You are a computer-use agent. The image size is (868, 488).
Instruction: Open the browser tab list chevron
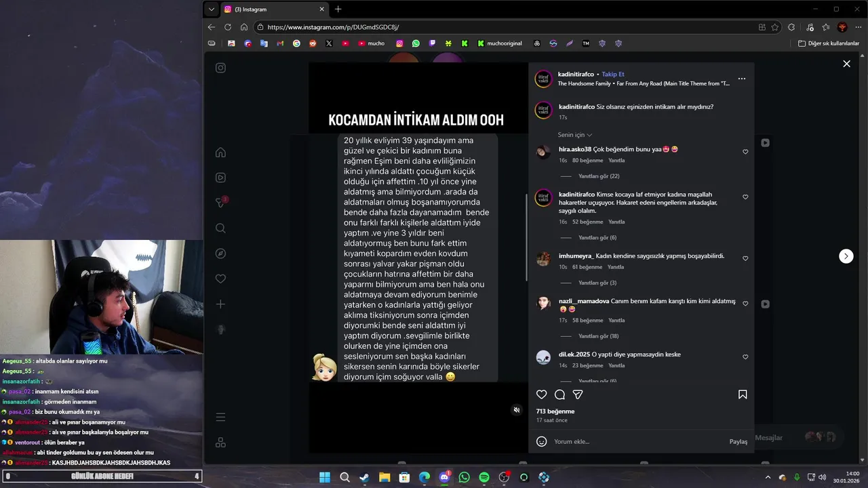click(212, 9)
